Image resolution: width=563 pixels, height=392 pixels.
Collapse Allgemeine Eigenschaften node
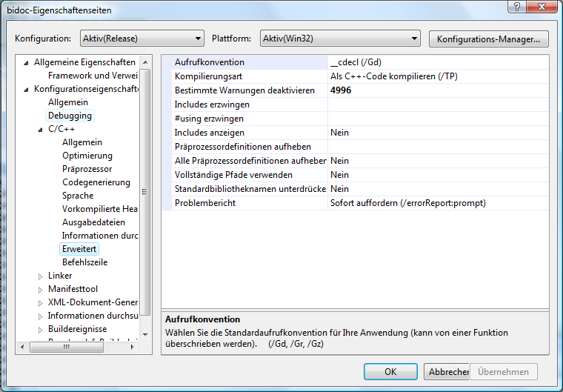coord(27,62)
